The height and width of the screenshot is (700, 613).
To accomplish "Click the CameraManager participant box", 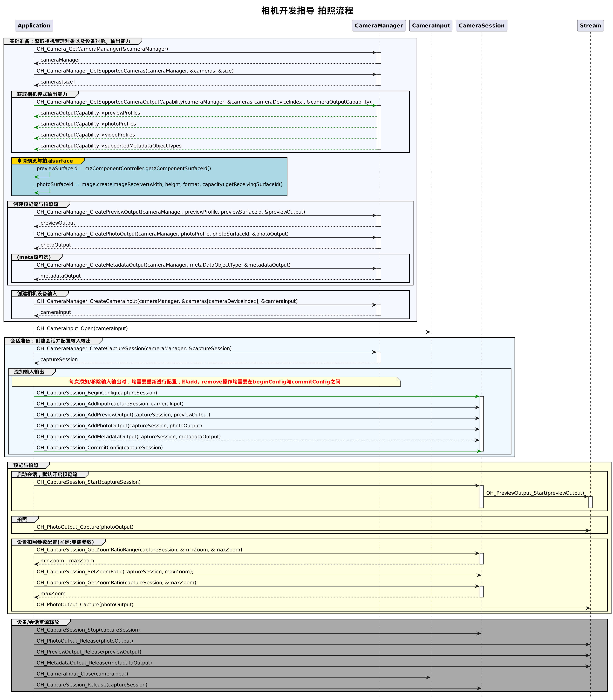I will pyautogui.click(x=379, y=26).
